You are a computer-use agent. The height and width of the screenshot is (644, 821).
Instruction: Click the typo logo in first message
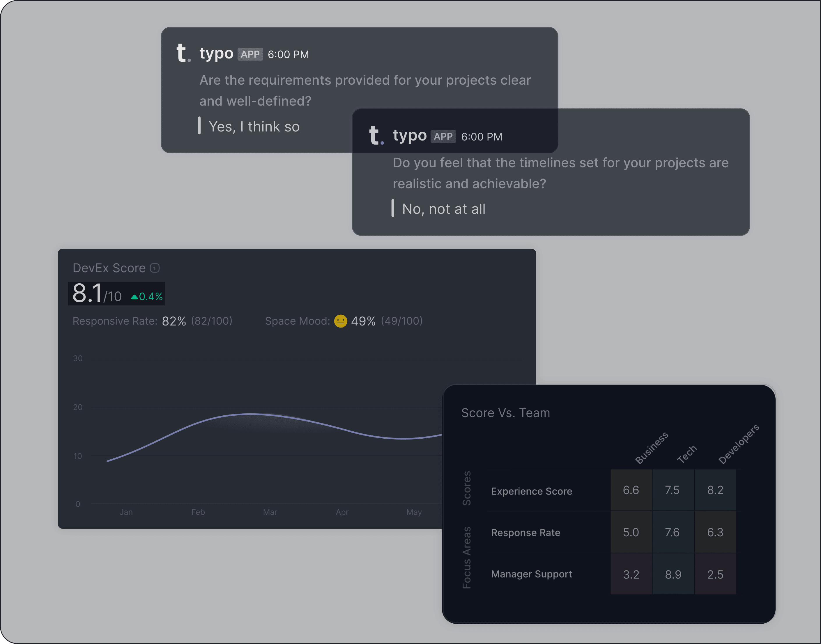(183, 53)
